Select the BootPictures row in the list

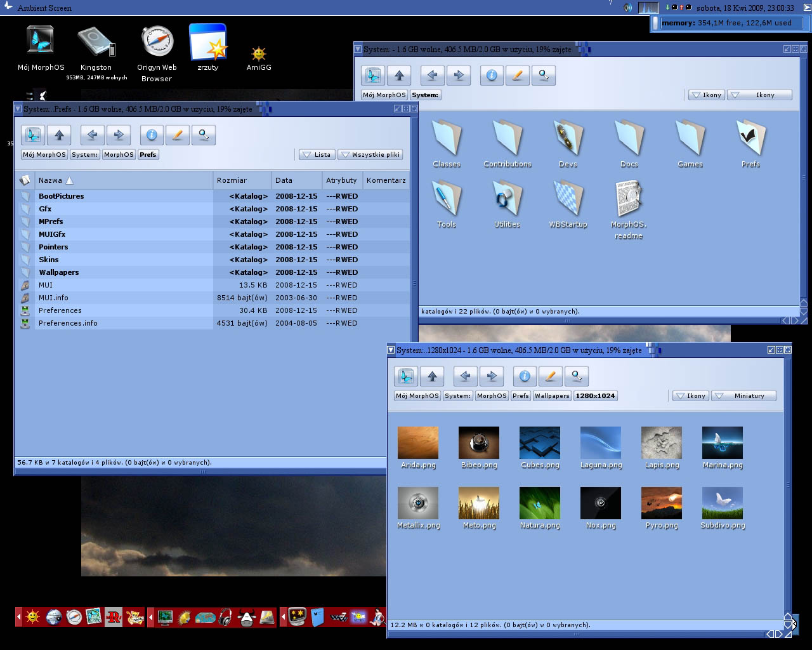coord(213,196)
